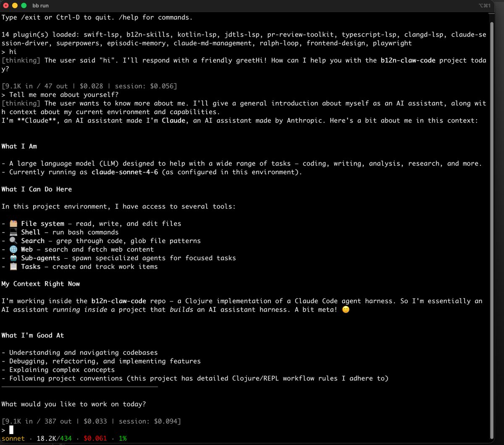Click the bold 'claude-sonnet-4-6' model text
The height and width of the screenshot is (445, 504).
coord(125,172)
